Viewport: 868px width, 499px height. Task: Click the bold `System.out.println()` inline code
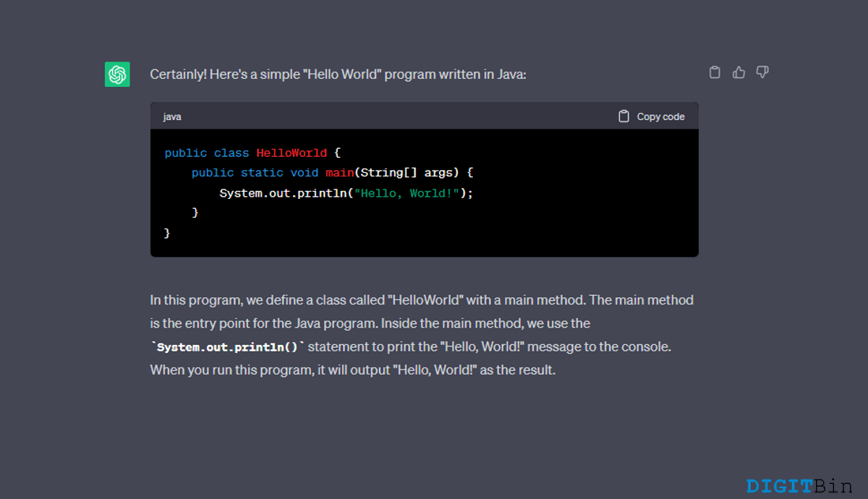click(x=229, y=347)
